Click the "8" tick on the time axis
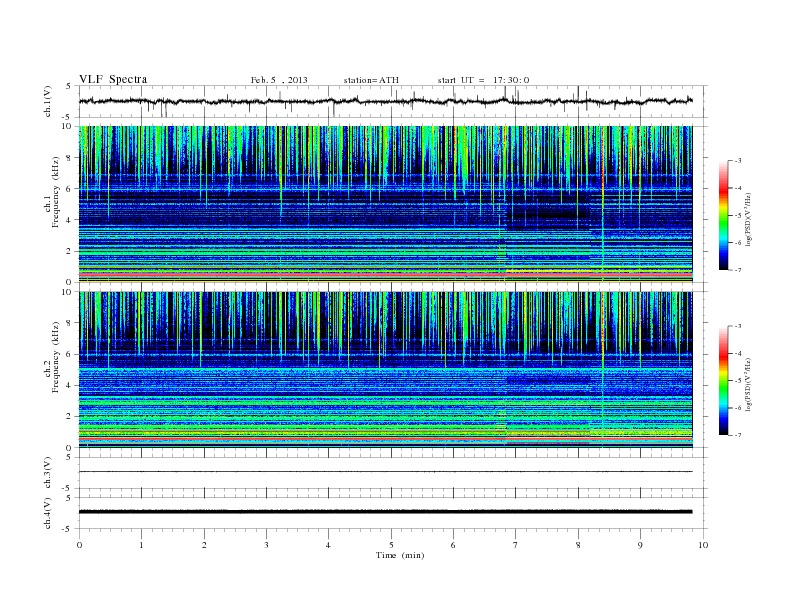 578,545
